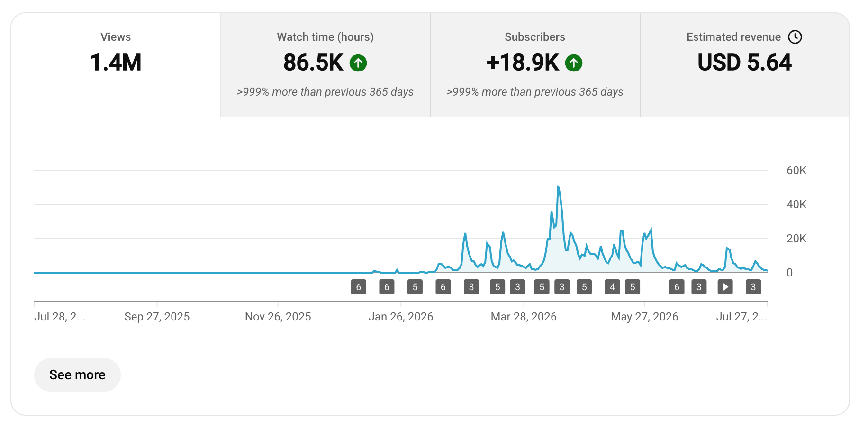The image size is (868, 427).
Task: Click the 5 marker right after the 4 marker
Action: pos(633,287)
